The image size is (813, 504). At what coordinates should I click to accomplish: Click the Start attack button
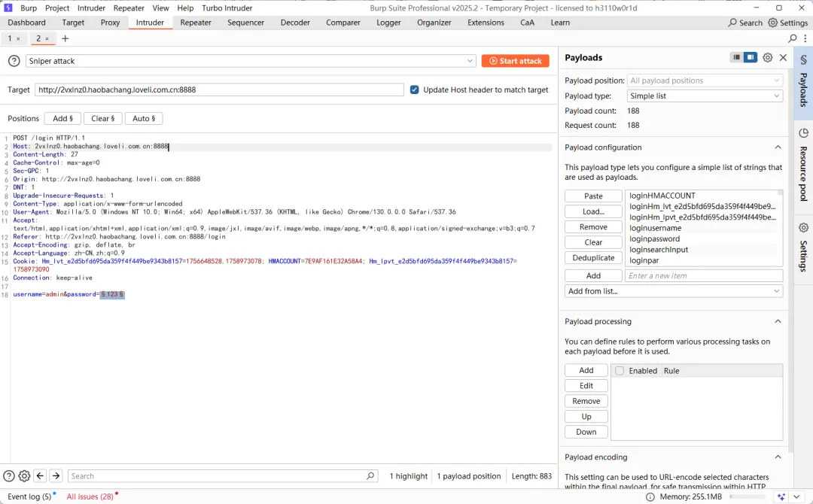pos(515,61)
